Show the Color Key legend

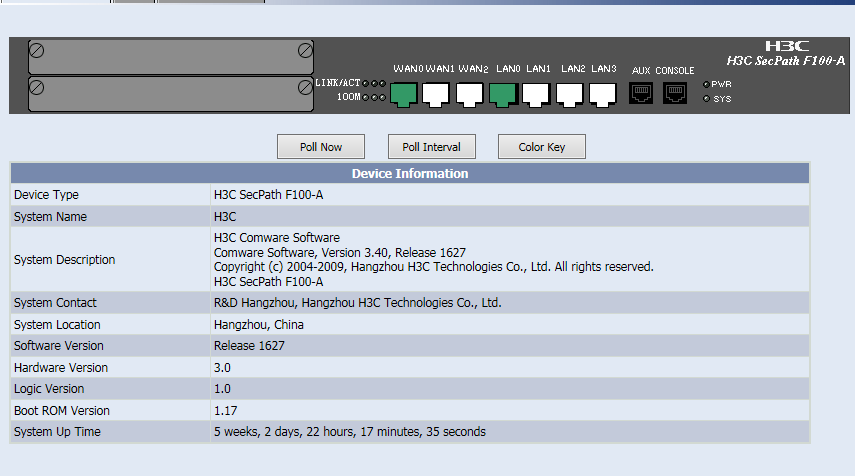coord(541,147)
